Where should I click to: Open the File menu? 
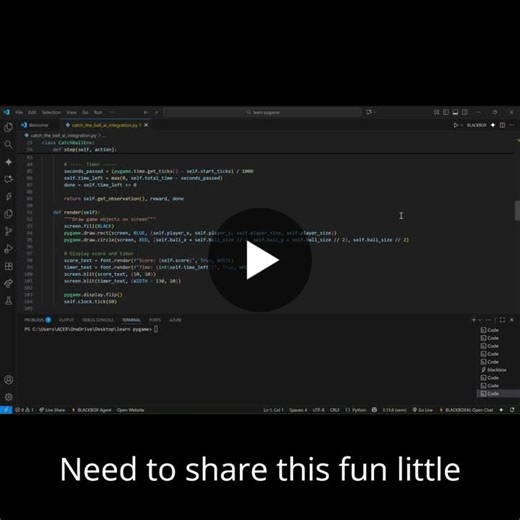(19, 112)
